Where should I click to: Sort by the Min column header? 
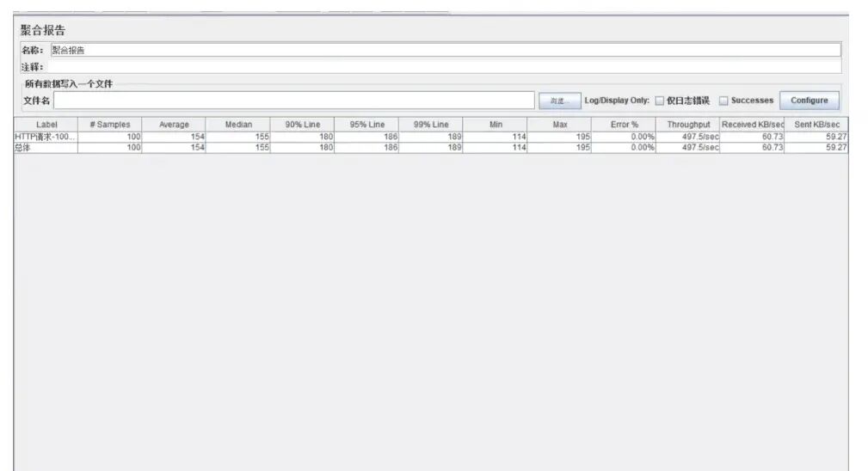click(495, 125)
